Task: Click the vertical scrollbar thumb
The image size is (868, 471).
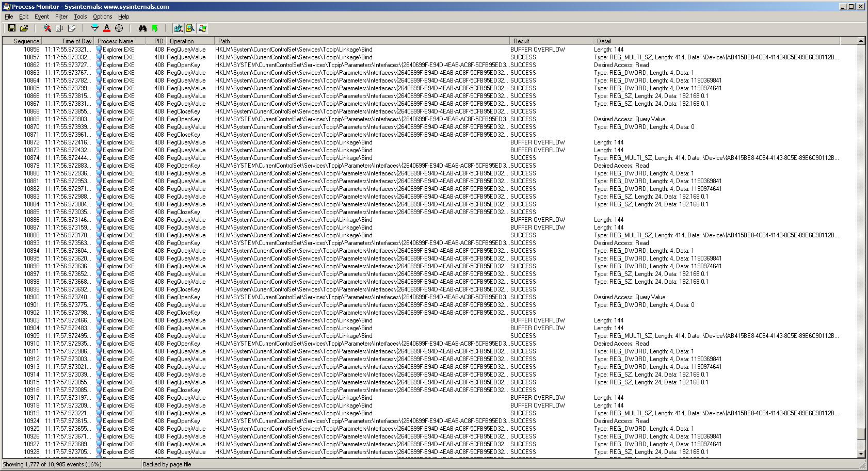Action: pyautogui.click(x=861, y=434)
